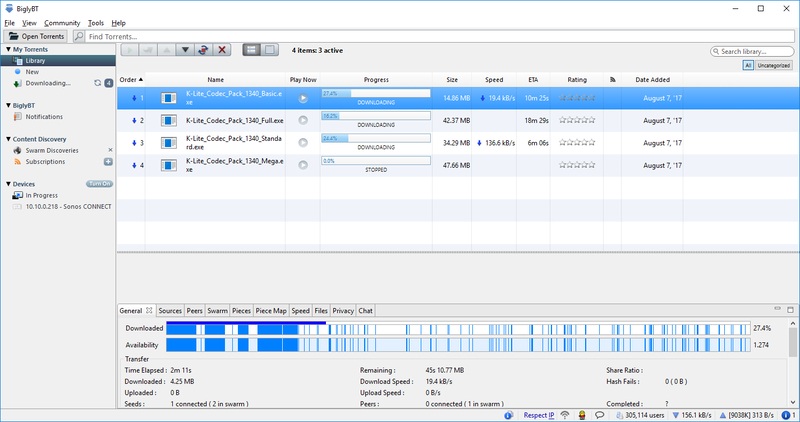Switch to the Piece Map tab
This screenshot has width=800, height=422.
[x=271, y=311]
